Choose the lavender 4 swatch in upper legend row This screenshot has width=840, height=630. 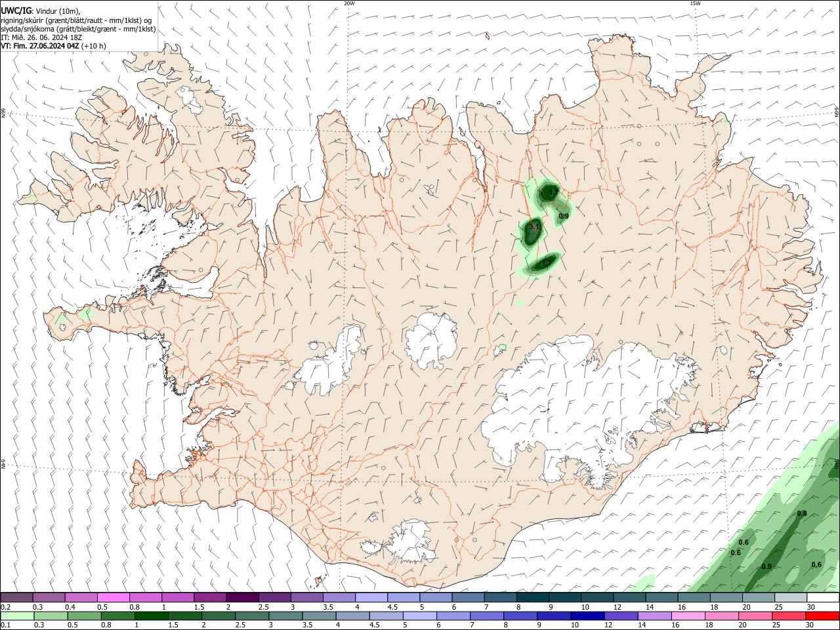371,597
